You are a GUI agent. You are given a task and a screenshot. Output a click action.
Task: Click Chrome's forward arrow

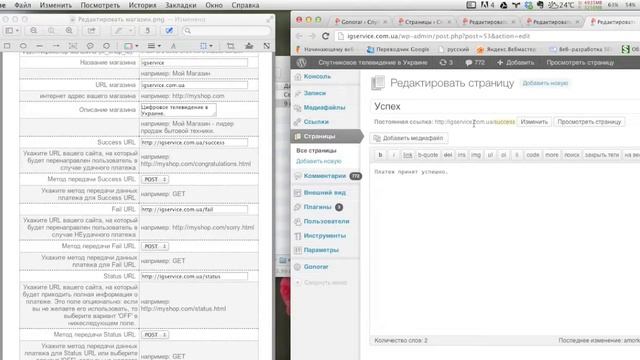tap(312, 36)
